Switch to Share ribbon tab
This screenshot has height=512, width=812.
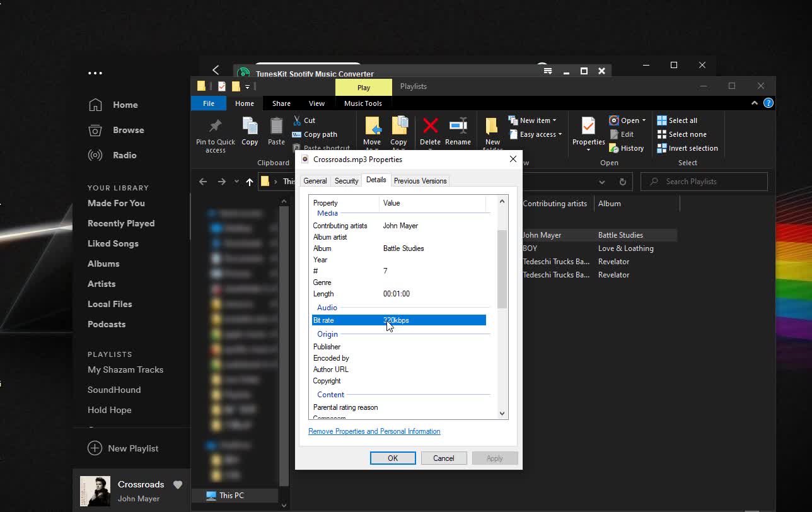[281, 103]
